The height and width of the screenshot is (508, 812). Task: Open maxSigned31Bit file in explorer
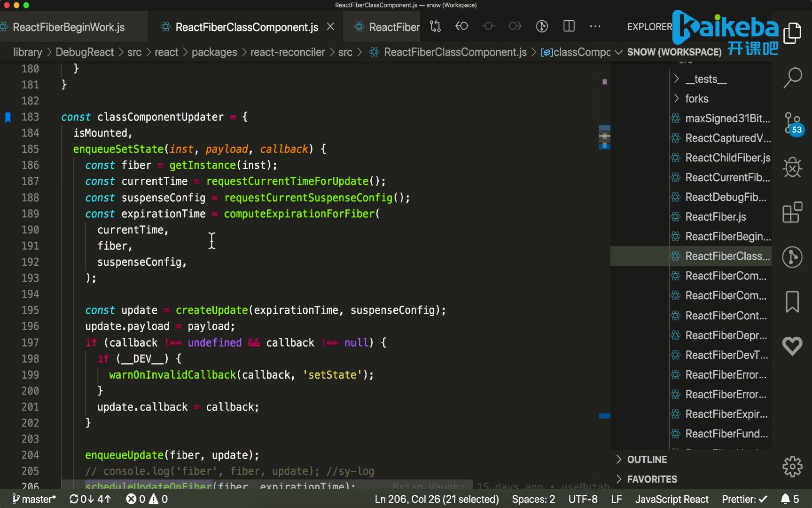pos(721,119)
